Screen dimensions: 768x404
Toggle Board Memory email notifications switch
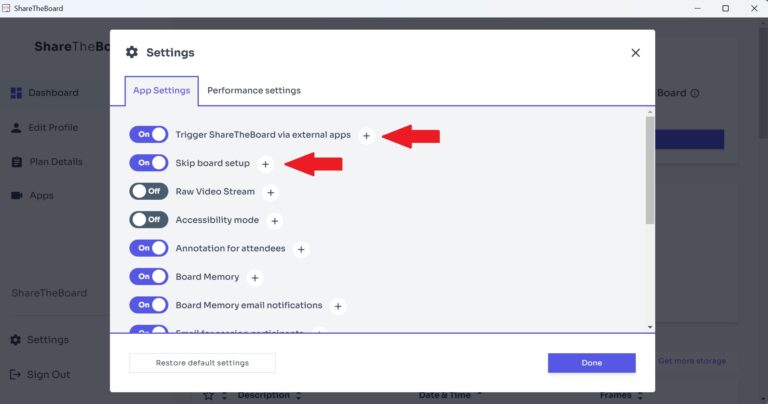click(148, 305)
